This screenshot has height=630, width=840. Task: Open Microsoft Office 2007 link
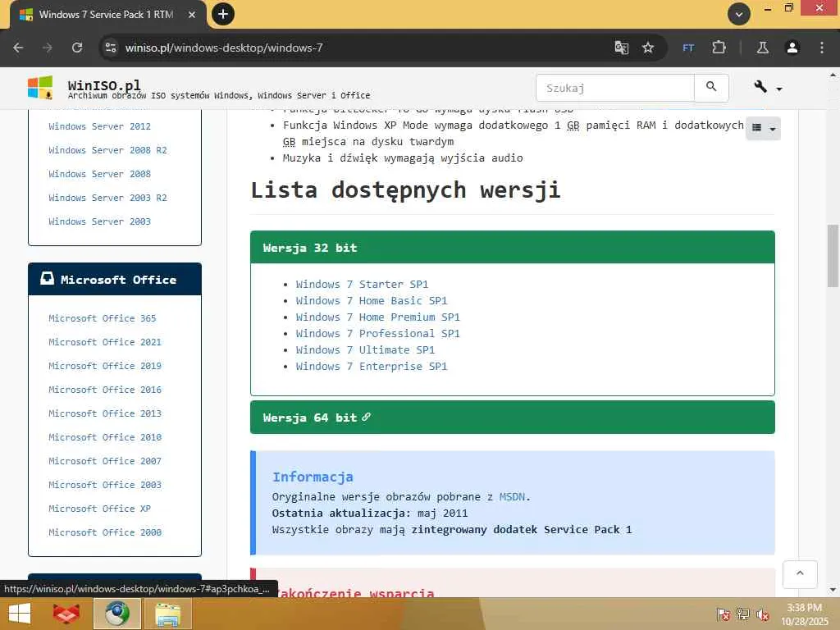[x=105, y=461]
